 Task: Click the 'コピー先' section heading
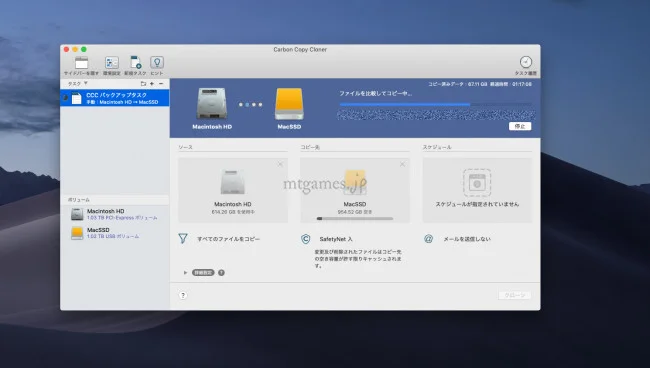tap(310, 147)
